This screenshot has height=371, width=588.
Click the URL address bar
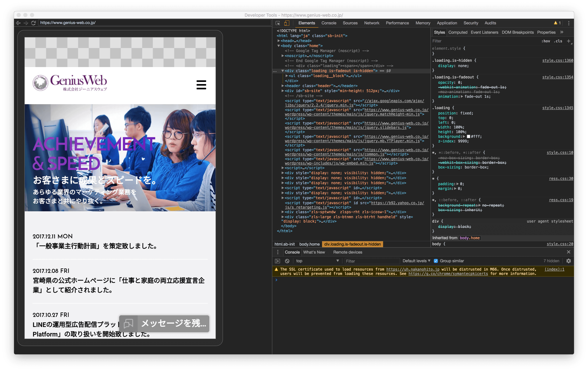[155, 23]
